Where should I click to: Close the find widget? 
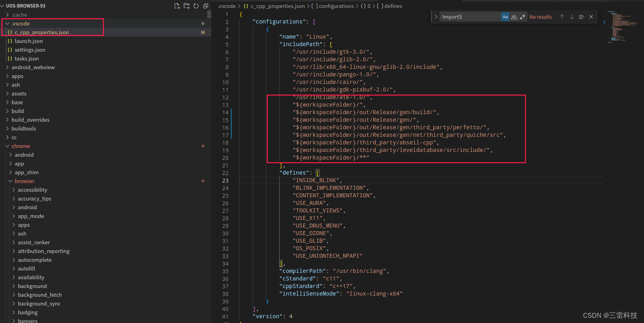point(591,17)
